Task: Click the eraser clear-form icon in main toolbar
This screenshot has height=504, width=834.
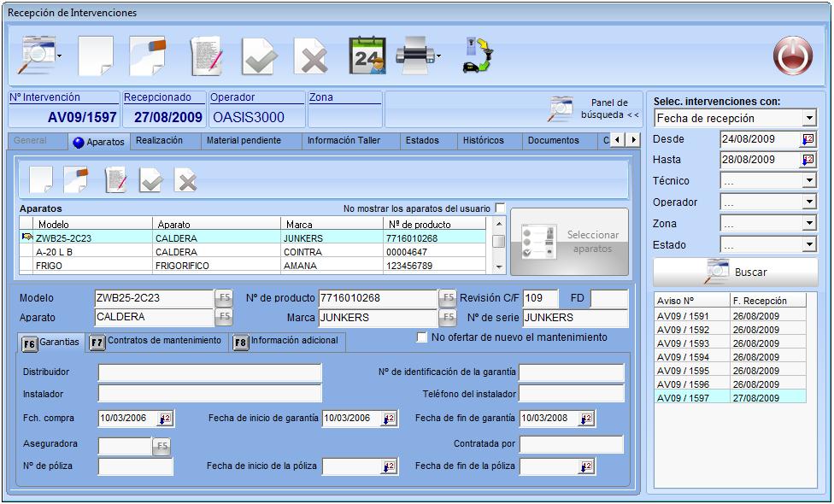Action: pos(148,56)
